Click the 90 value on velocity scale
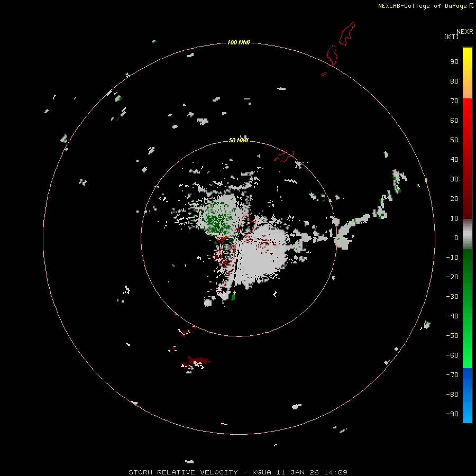The width and height of the screenshot is (476, 476). (454, 62)
